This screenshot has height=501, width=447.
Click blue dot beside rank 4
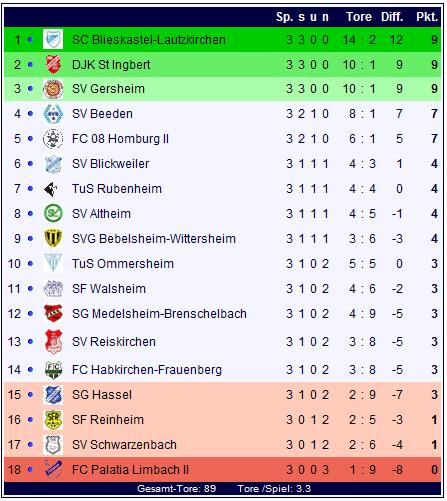30,114
